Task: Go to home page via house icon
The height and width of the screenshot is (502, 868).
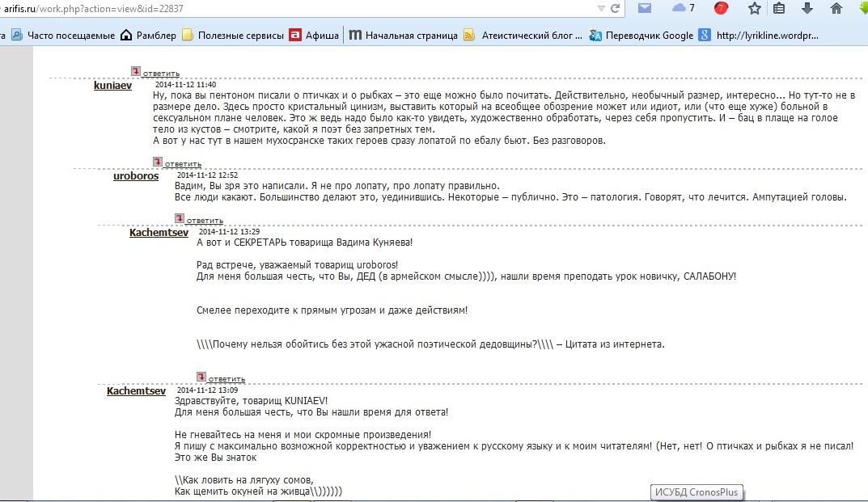Action: 836,8
